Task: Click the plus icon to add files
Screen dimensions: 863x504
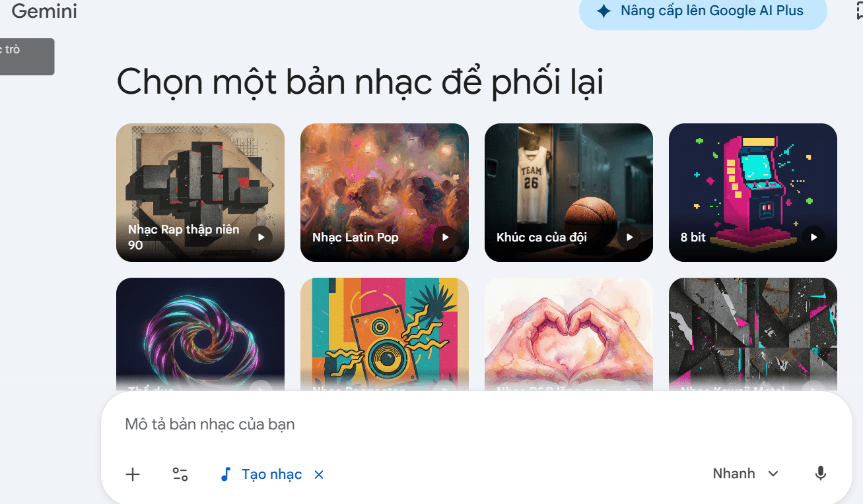Action: 133,474
